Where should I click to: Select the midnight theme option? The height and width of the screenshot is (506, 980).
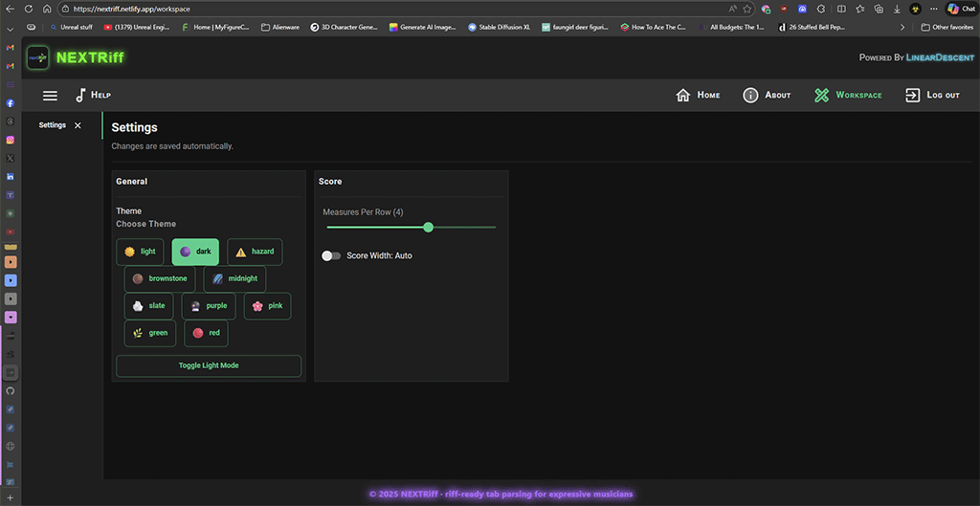pyautogui.click(x=234, y=278)
